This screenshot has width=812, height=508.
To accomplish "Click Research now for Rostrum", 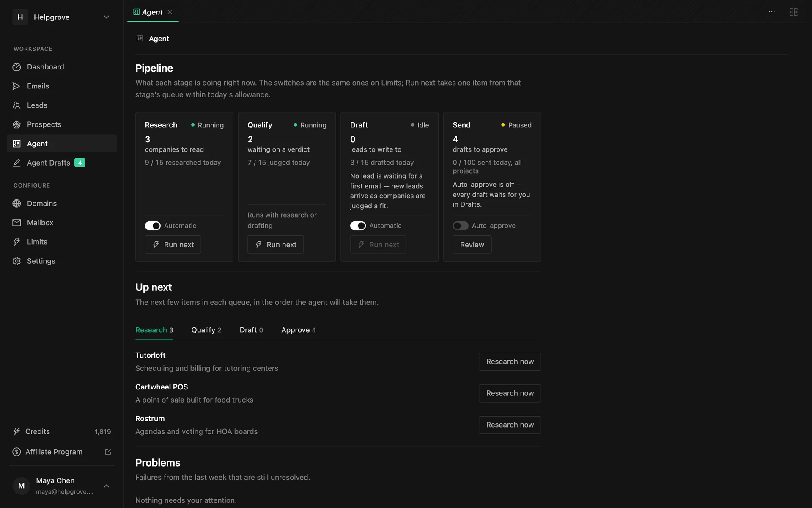I will pyautogui.click(x=510, y=425).
